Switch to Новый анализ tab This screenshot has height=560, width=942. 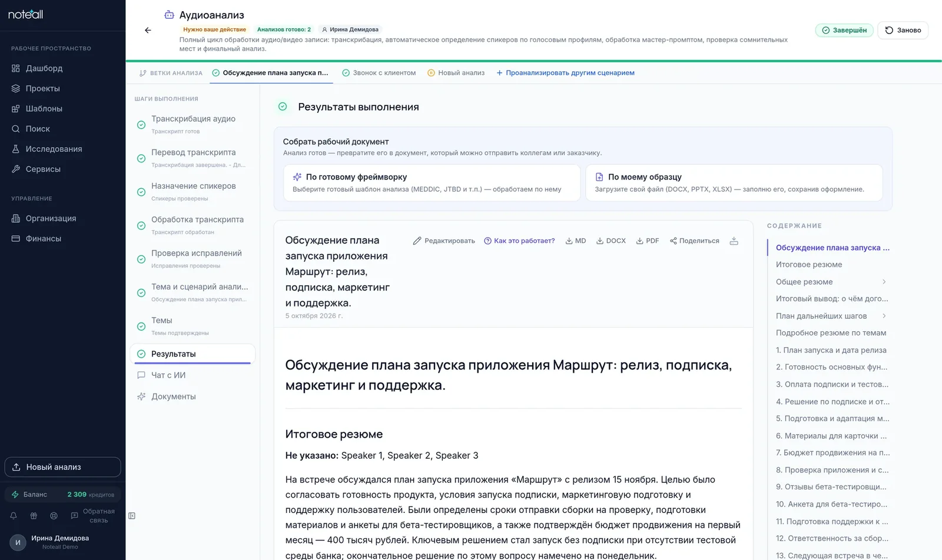(x=456, y=73)
